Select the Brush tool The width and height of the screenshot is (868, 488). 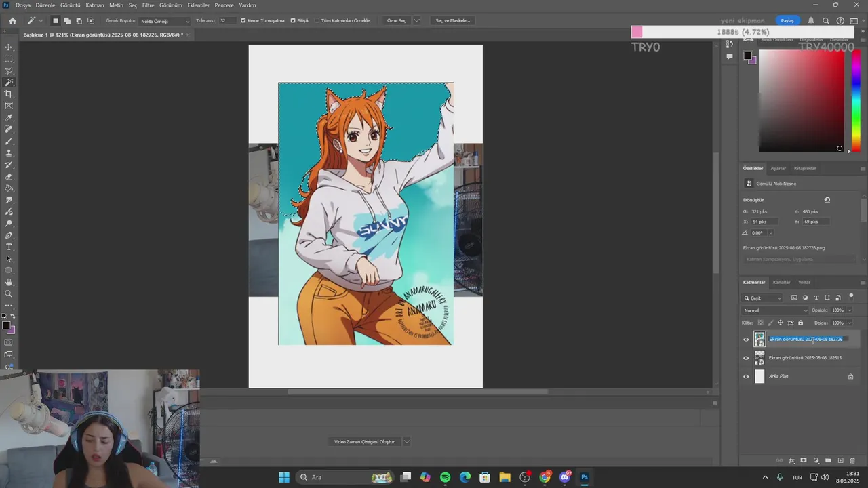9,142
